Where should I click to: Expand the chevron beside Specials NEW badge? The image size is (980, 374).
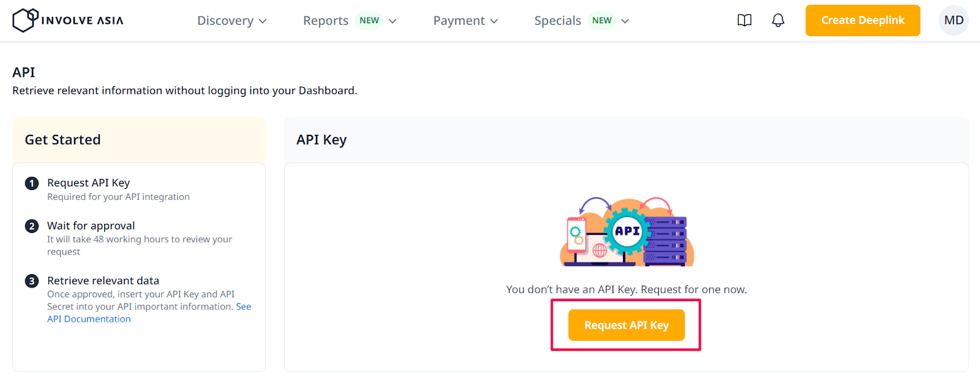click(625, 21)
